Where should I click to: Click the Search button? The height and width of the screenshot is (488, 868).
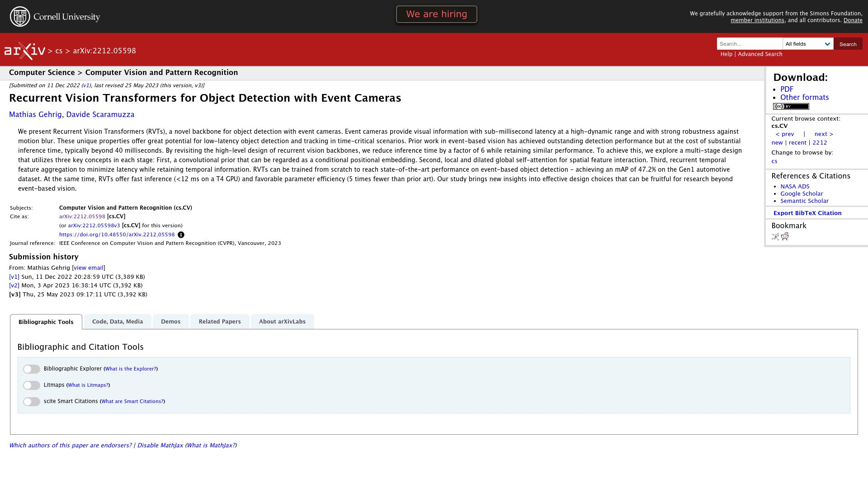848,44
